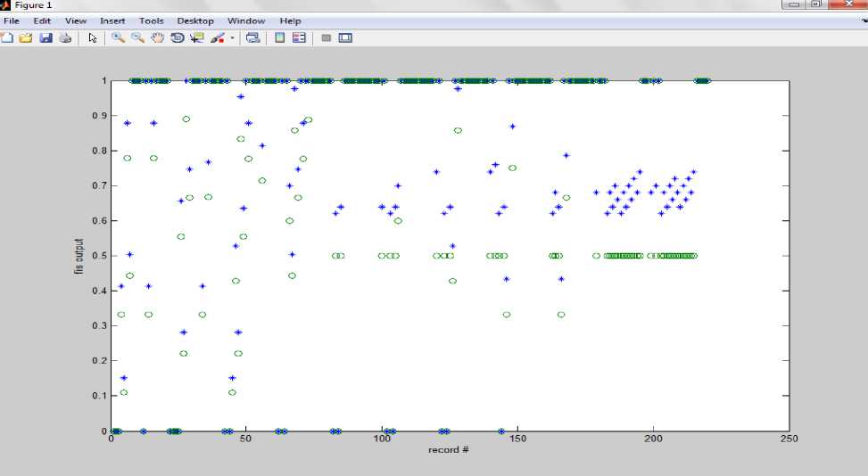Select the Zoom Out magnifier tool

[138, 38]
